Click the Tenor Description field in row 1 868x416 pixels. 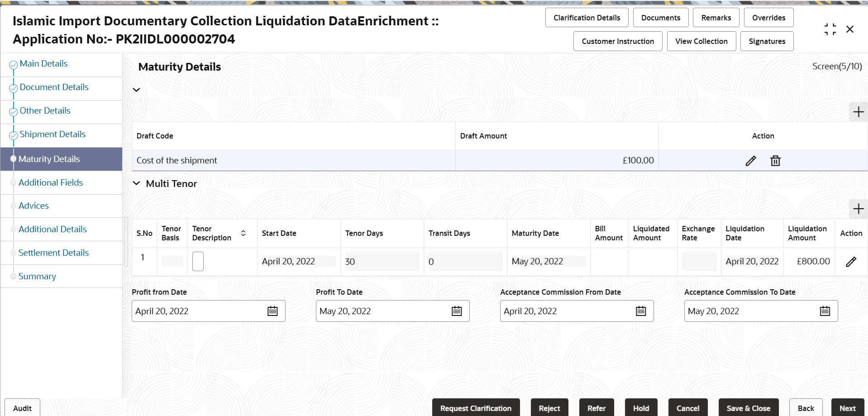[198, 262]
